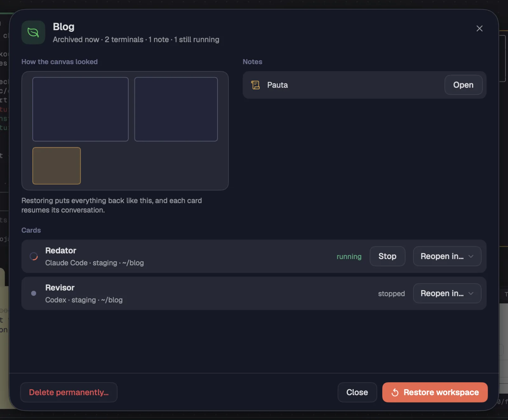Click 'Archived now · 2 terminals' subtitle
The height and width of the screenshot is (420, 508).
[x=98, y=40]
